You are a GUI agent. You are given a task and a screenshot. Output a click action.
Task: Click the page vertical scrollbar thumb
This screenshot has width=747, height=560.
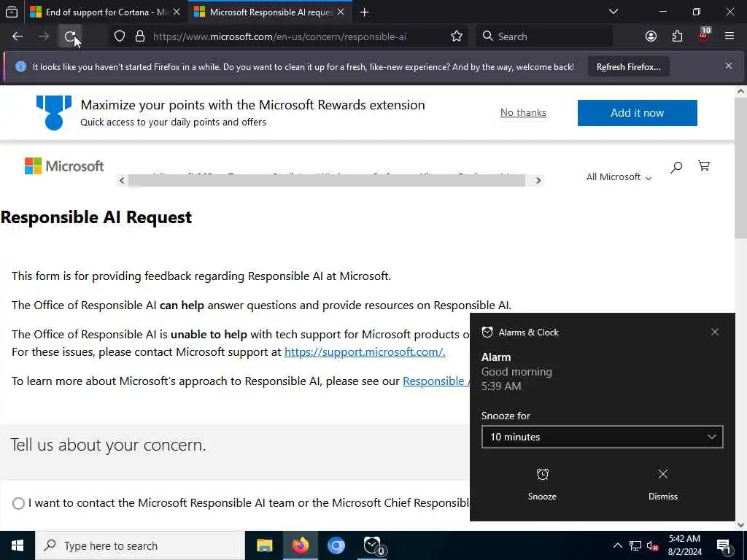[741, 168]
